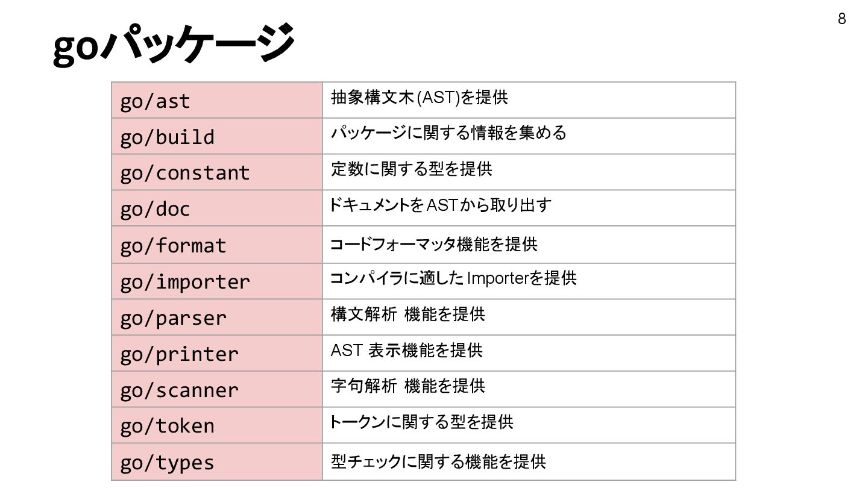Click description コードフォーマッタ機能を提供
This screenshot has height=488, width=868.
coord(433,244)
